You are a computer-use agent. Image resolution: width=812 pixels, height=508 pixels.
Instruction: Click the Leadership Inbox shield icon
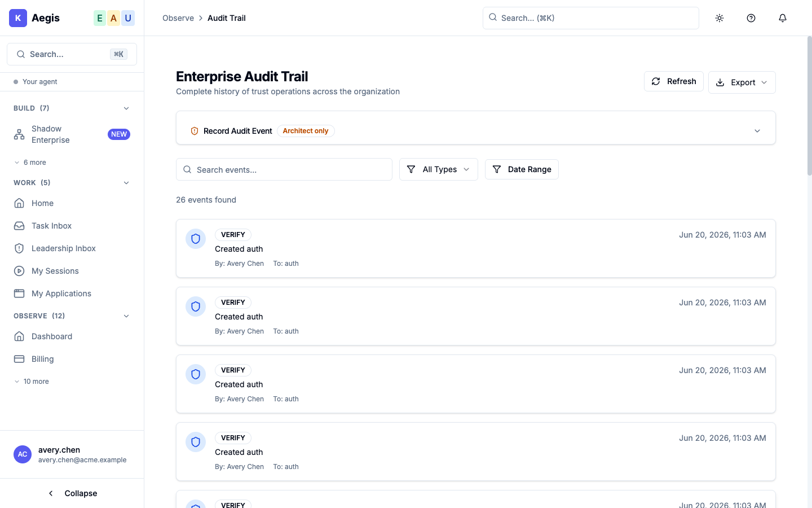tap(19, 248)
